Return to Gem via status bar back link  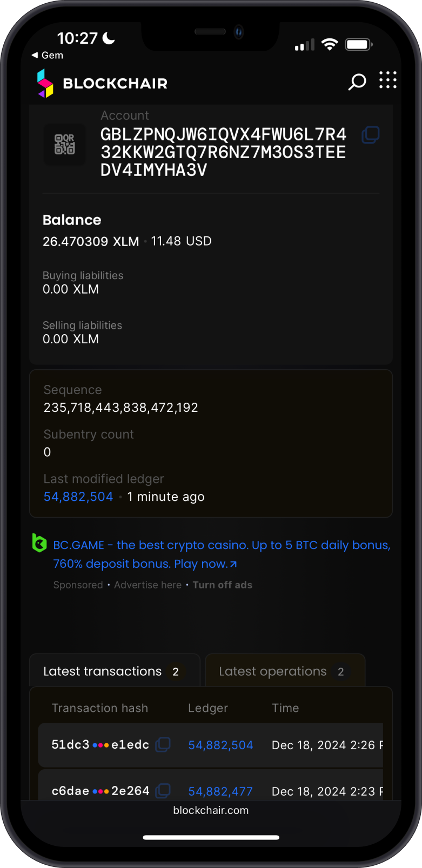[46, 55]
